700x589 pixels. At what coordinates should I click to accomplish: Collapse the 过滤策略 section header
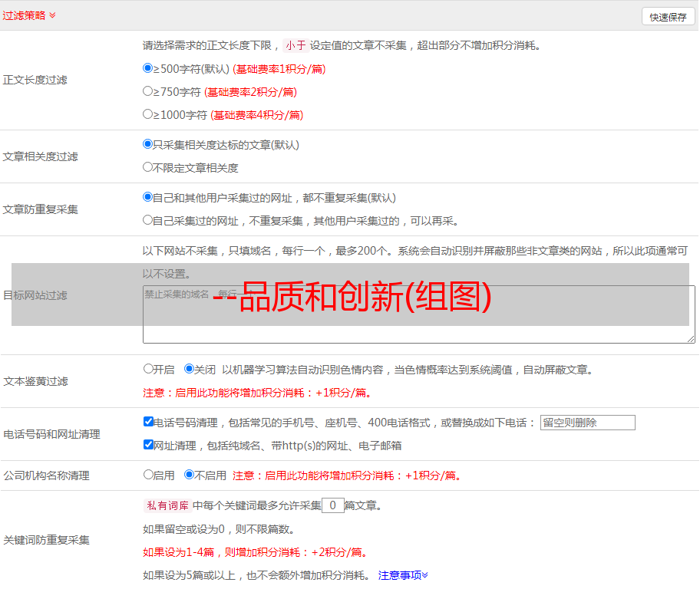tap(29, 15)
